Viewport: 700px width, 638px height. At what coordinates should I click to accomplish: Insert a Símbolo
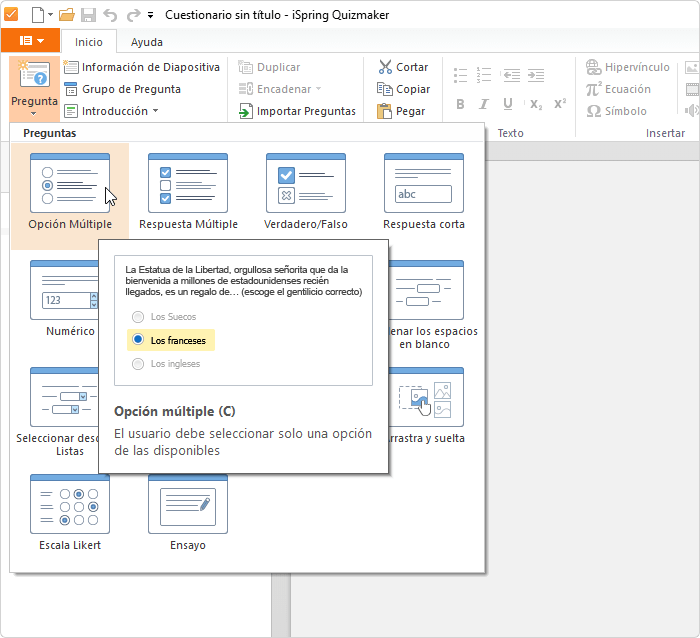[x=617, y=111]
